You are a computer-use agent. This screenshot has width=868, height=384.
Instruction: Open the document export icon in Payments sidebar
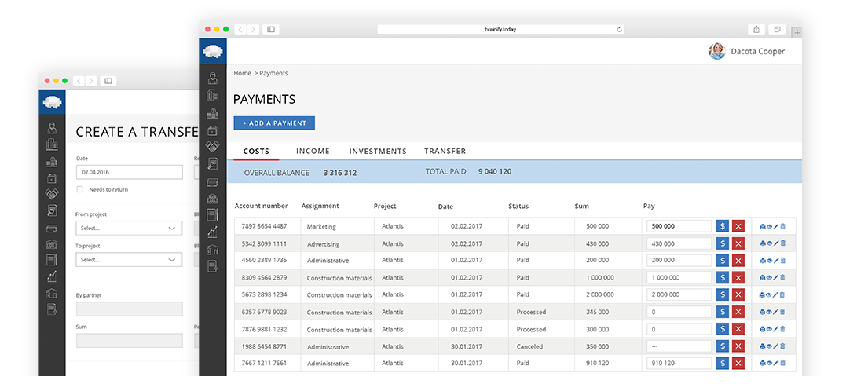tap(213, 266)
